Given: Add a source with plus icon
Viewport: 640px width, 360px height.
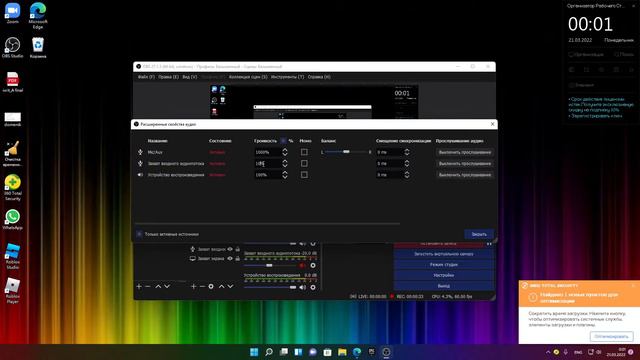Looking at the screenshot, I should (x=193, y=287).
